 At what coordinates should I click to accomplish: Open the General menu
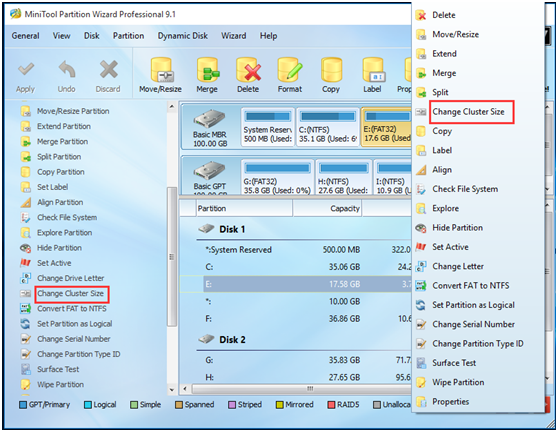pyautogui.click(x=26, y=36)
